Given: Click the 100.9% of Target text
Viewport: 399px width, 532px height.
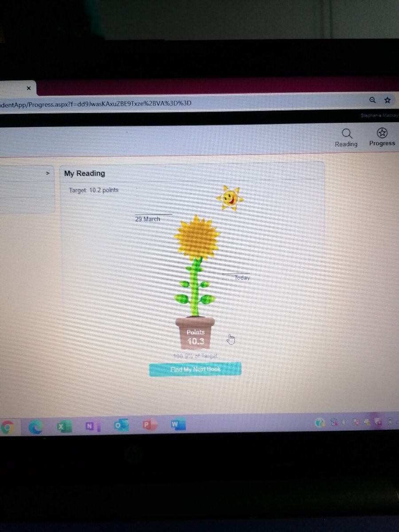Looking at the screenshot, I should (x=196, y=356).
